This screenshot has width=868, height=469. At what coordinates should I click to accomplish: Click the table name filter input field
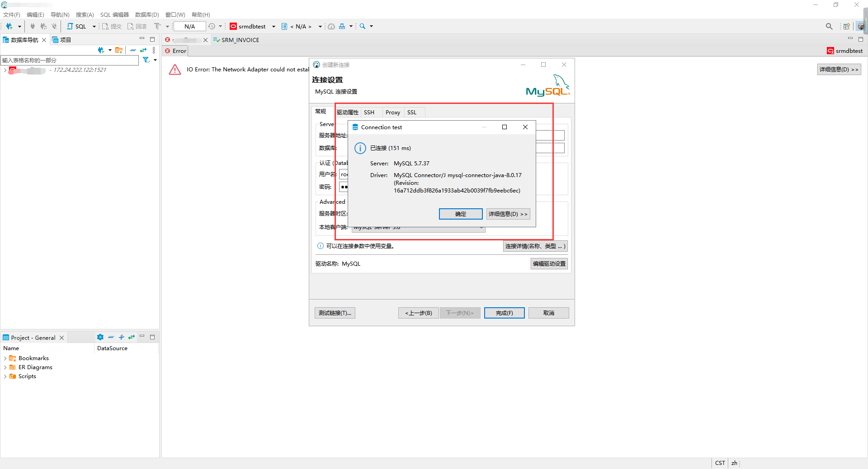pyautogui.click(x=68, y=60)
